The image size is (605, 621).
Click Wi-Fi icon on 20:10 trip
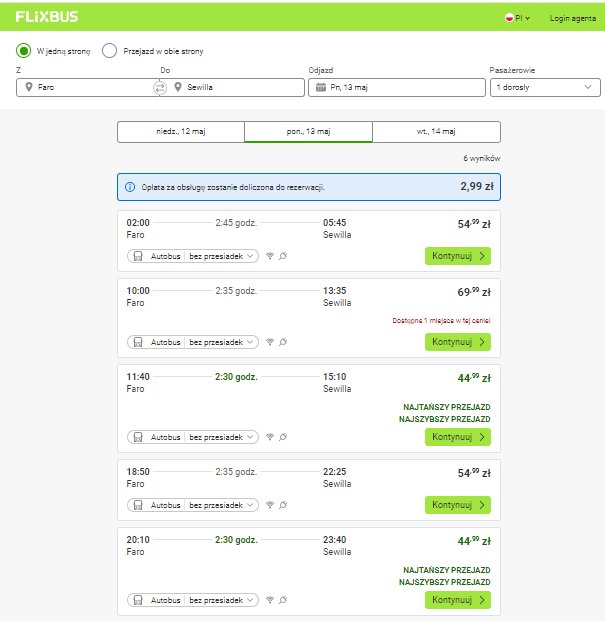[x=270, y=600]
